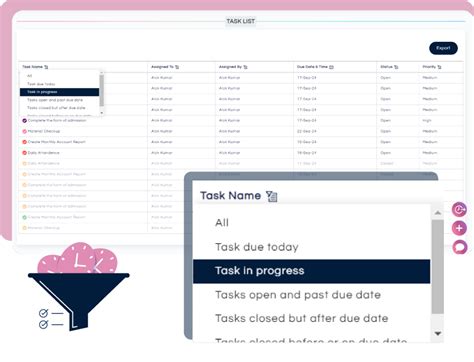Click the 22-Sep-24 due date cell

coord(307,131)
